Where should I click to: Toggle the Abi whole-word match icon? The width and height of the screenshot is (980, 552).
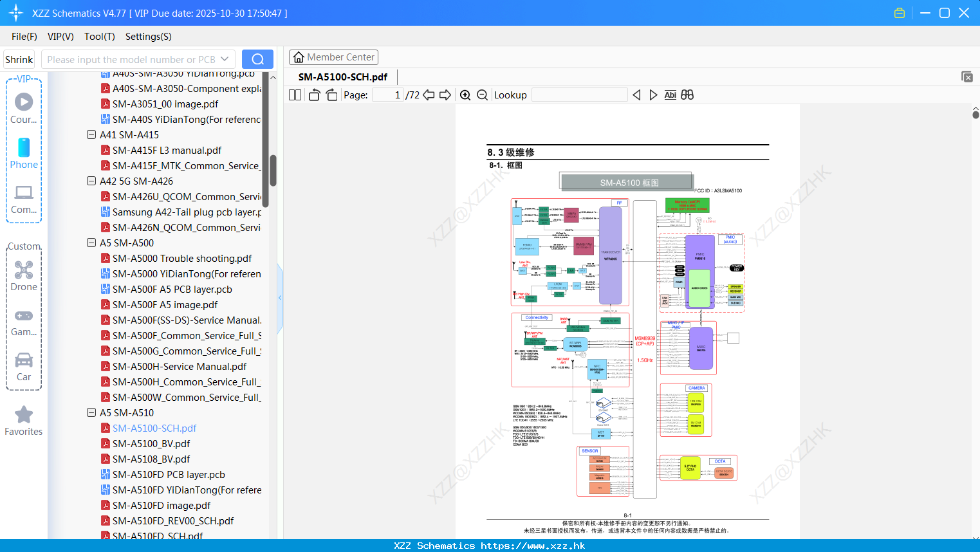click(670, 95)
